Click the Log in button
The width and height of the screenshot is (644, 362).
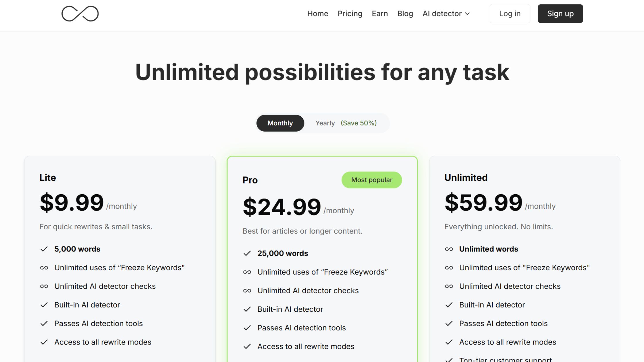pos(510,14)
